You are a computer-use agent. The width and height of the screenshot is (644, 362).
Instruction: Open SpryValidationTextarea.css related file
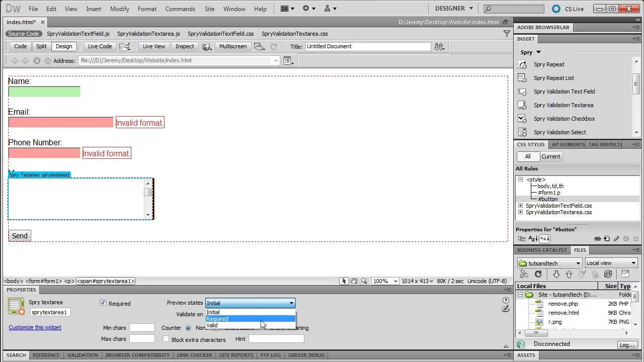tap(294, 34)
